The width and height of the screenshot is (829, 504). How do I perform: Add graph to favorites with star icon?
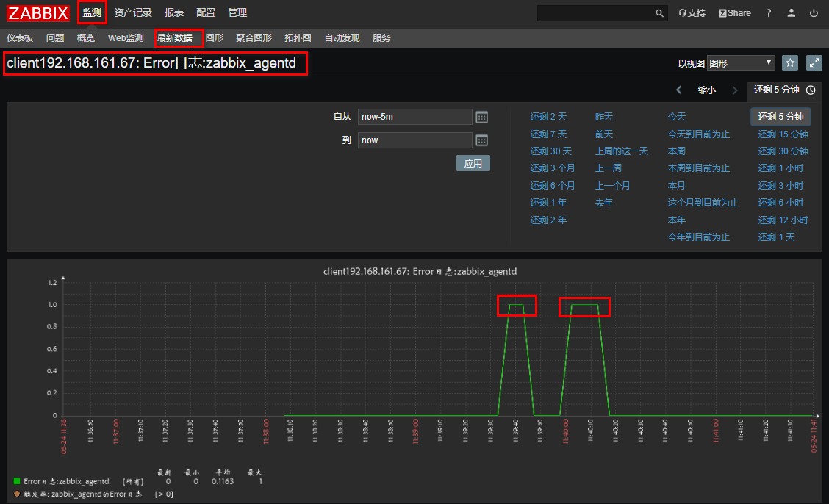[x=790, y=63]
